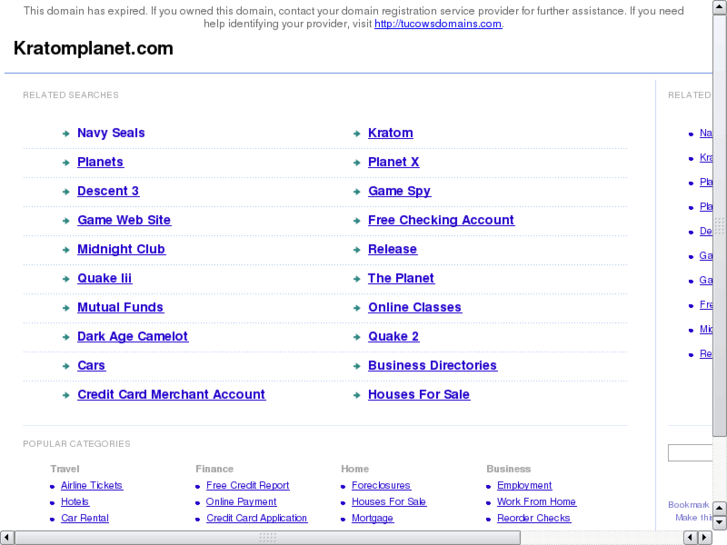The image size is (727, 545).
Task: Click the vertical scrollbar thumb
Action: pyautogui.click(x=720, y=225)
